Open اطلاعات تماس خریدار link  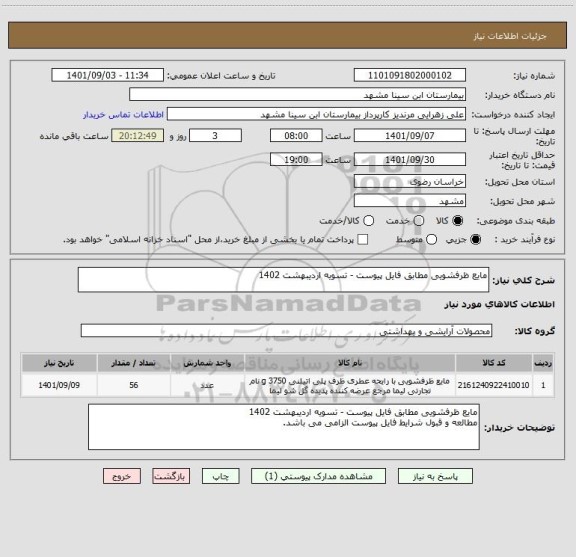(x=123, y=115)
